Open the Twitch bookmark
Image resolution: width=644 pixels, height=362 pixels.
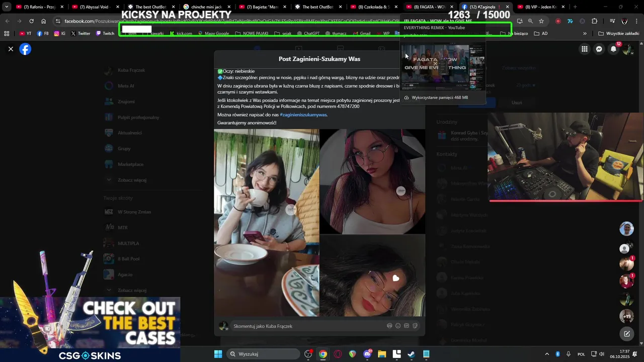[105, 34]
